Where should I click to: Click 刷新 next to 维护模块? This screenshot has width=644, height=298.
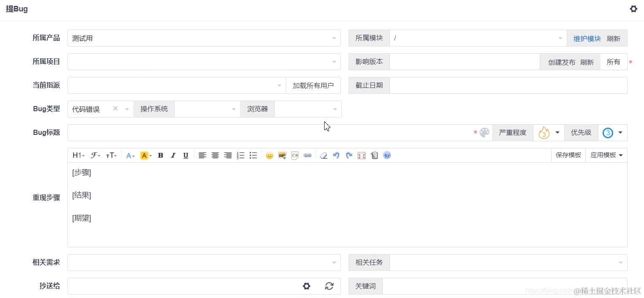pyautogui.click(x=614, y=38)
